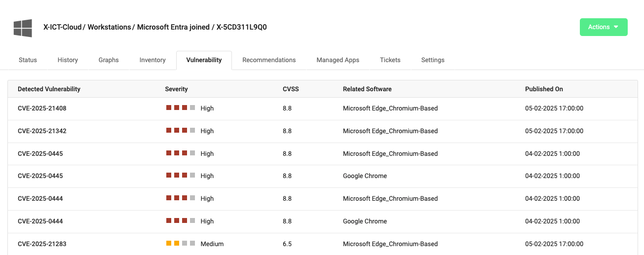
Task: Click Microsoft Entra joined breadcrumb segment
Action: [173, 27]
